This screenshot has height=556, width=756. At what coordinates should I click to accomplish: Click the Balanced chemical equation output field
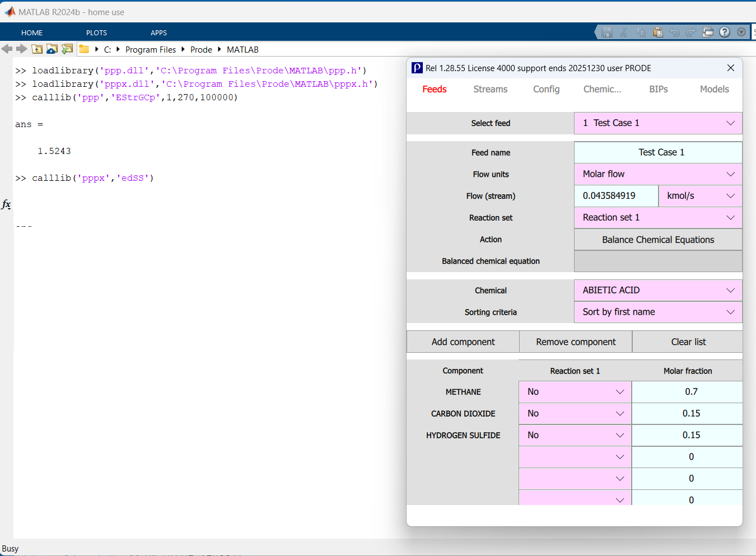pyautogui.click(x=658, y=261)
